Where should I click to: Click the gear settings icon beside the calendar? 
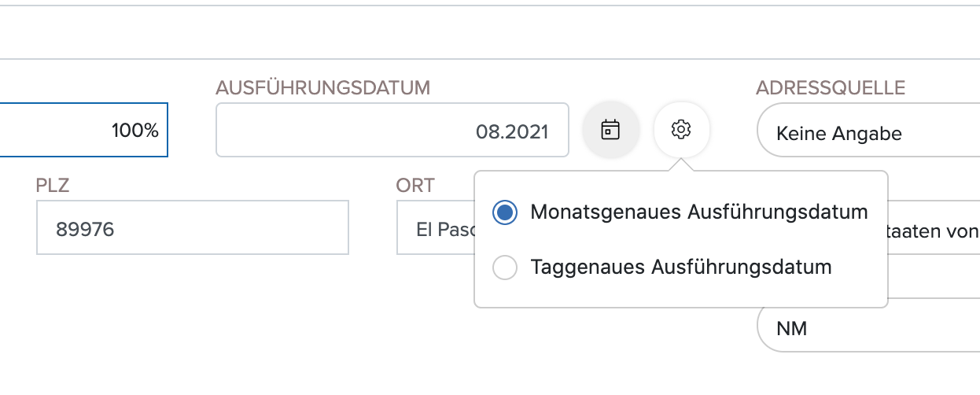(681, 130)
